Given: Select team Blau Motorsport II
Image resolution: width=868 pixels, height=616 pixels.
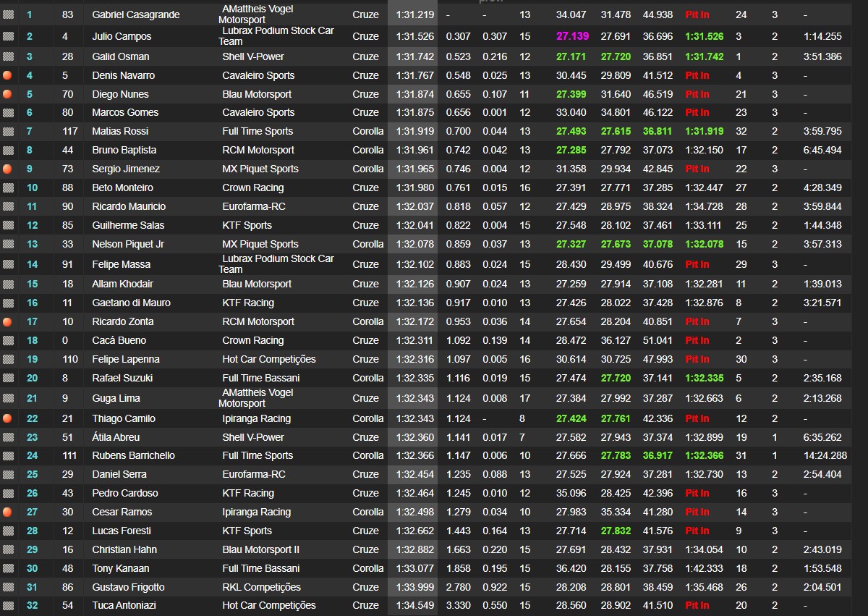Looking at the screenshot, I should point(262,549).
